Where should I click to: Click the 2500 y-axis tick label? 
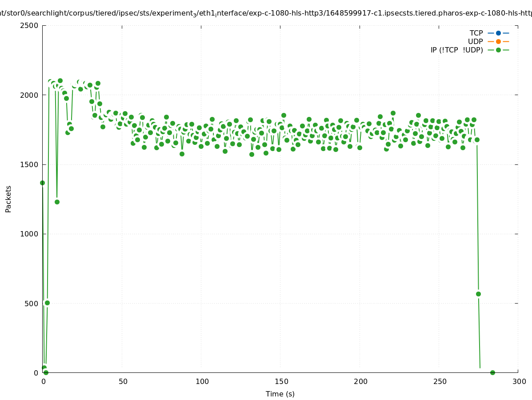click(30, 25)
